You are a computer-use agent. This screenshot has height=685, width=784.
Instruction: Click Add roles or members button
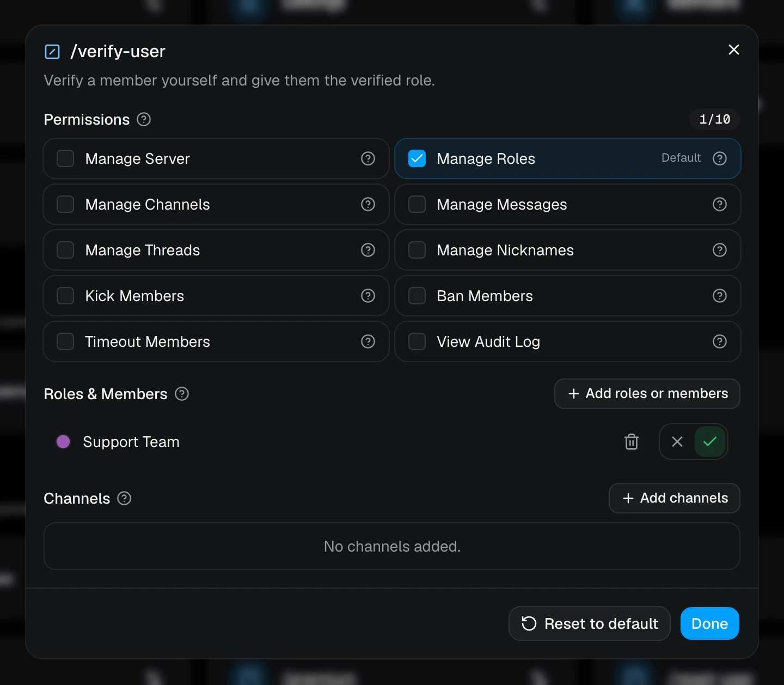647,394
